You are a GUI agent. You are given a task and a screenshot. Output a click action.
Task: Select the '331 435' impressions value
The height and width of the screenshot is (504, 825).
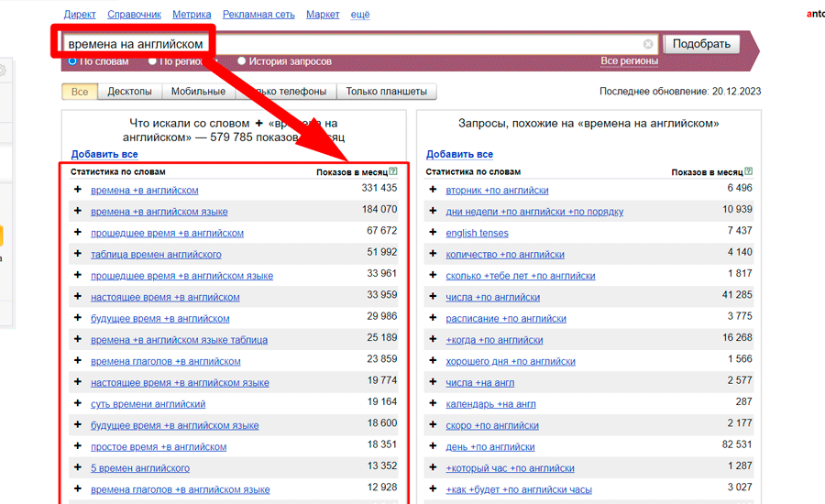pos(379,188)
